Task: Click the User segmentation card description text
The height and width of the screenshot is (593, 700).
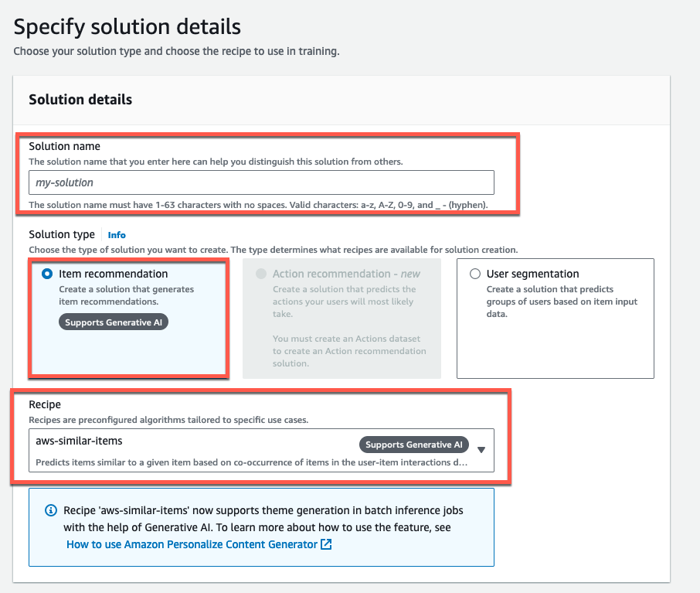Action: coord(562,302)
